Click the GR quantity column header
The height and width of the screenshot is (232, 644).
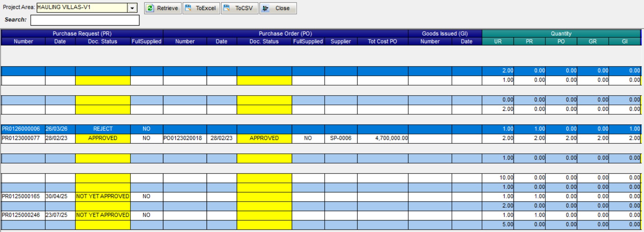pyautogui.click(x=593, y=42)
